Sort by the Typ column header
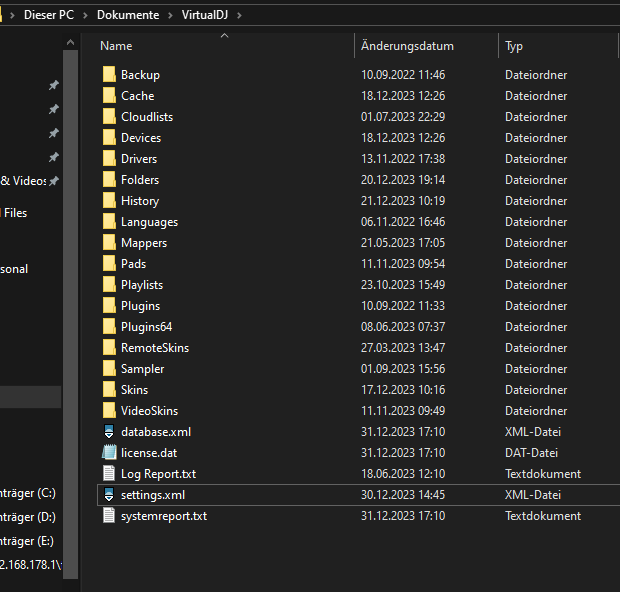Screen dimensions: 620x592 click(x=514, y=46)
